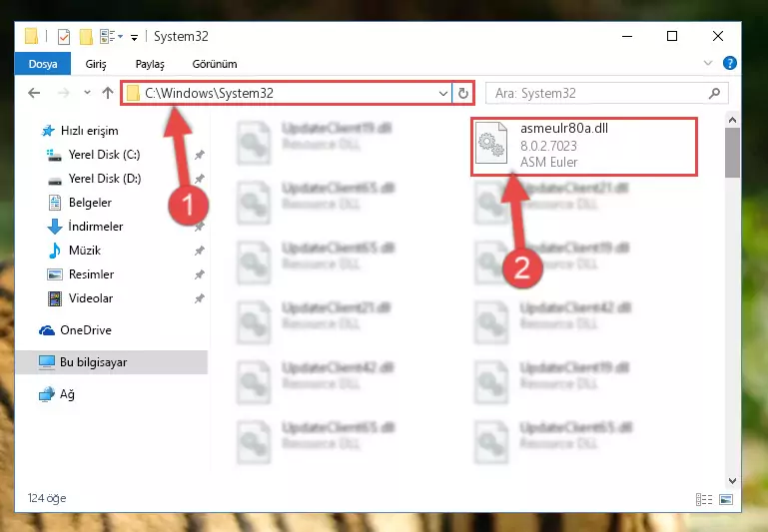
Task: Expand the ribbon with the chevron
Action: click(708, 63)
